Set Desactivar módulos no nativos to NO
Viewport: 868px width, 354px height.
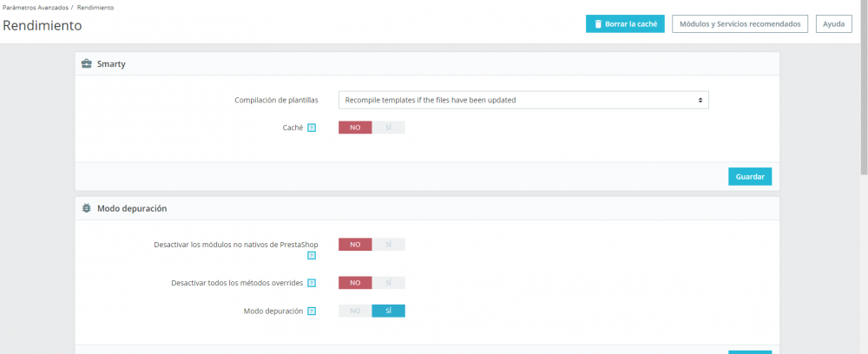pos(355,245)
